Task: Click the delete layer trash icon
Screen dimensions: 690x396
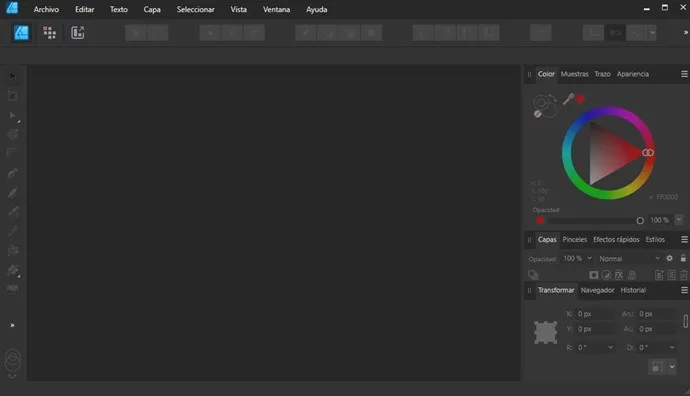Action: point(683,275)
